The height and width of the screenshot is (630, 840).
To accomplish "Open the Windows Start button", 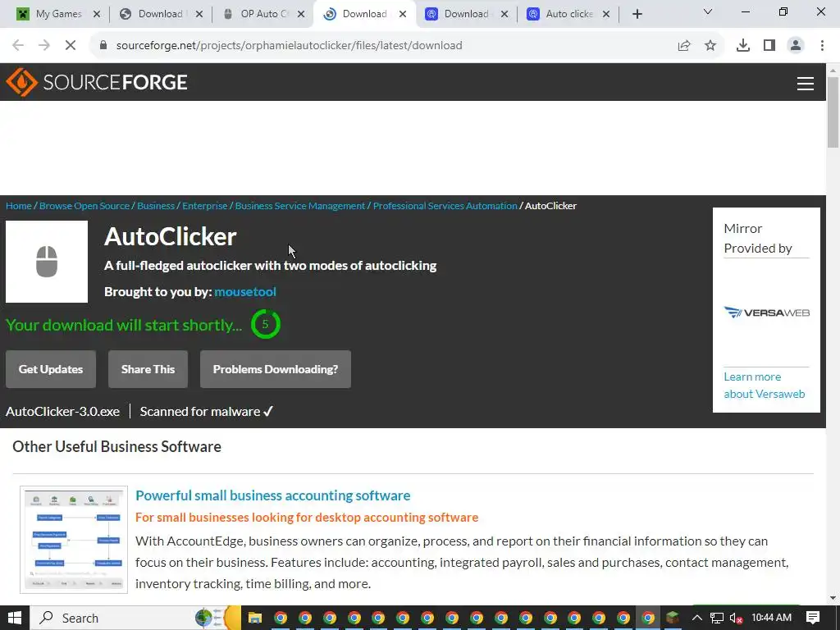I will [15, 618].
